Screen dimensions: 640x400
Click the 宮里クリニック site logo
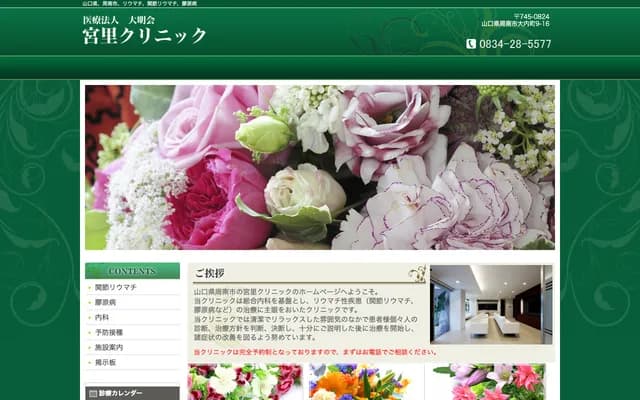click(144, 36)
